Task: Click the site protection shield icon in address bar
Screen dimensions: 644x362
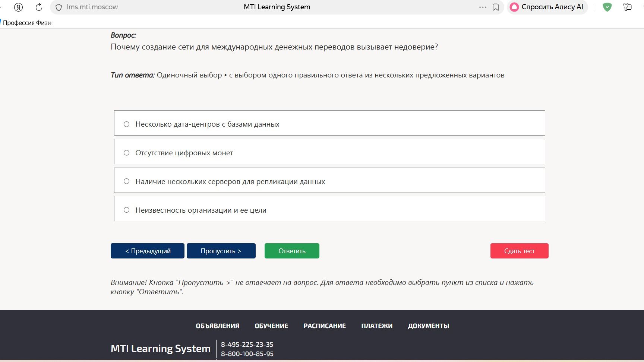Action: pyautogui.click(x=59, y=7)
